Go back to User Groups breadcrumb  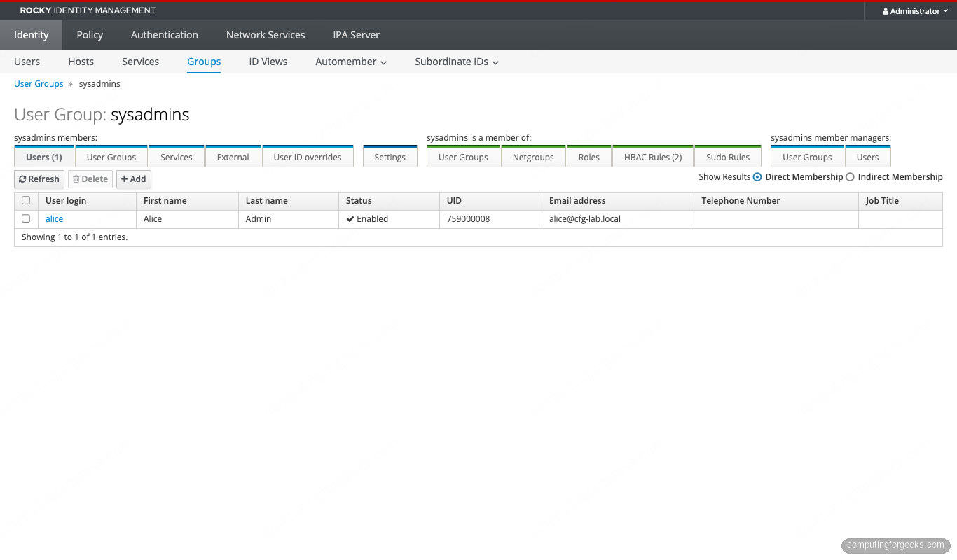pyautogui.click(x=39, y=84)
